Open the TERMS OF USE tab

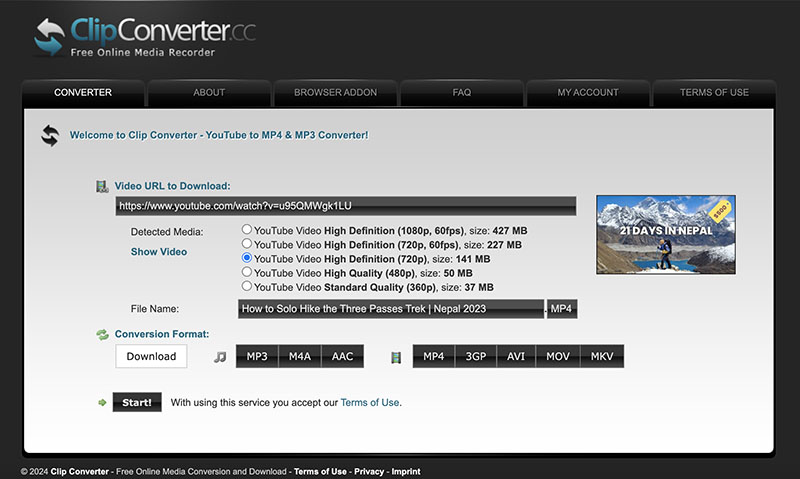pos(714,93)
